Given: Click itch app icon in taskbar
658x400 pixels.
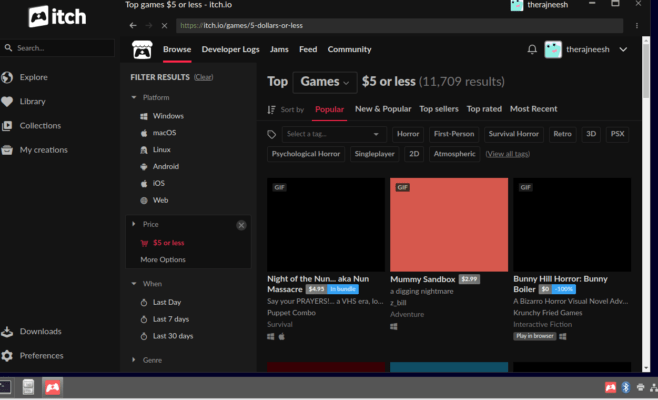Looking at the screenshot, I should tap(52, 387).
